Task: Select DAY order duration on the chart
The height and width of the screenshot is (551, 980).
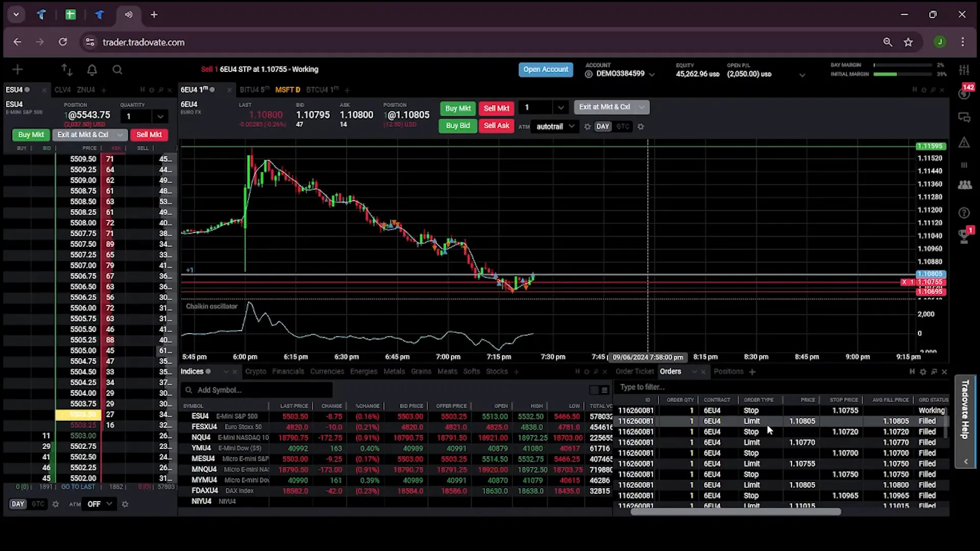Action: coord(603,127)
